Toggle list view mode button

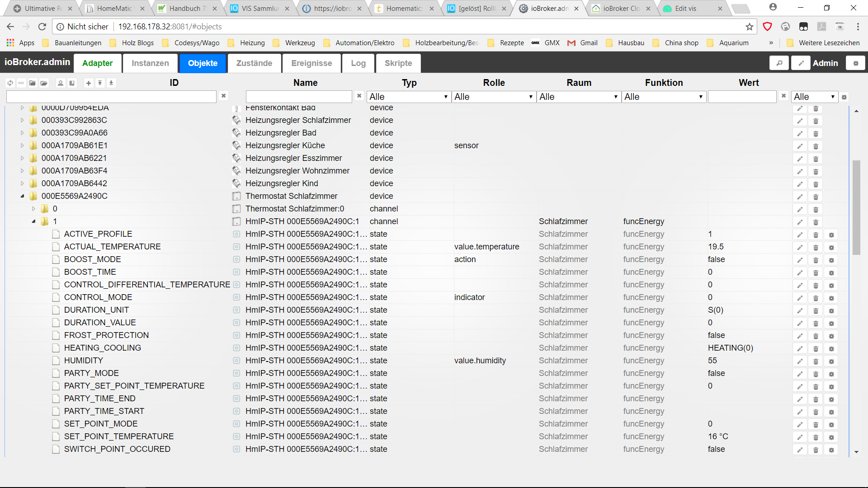21,83
